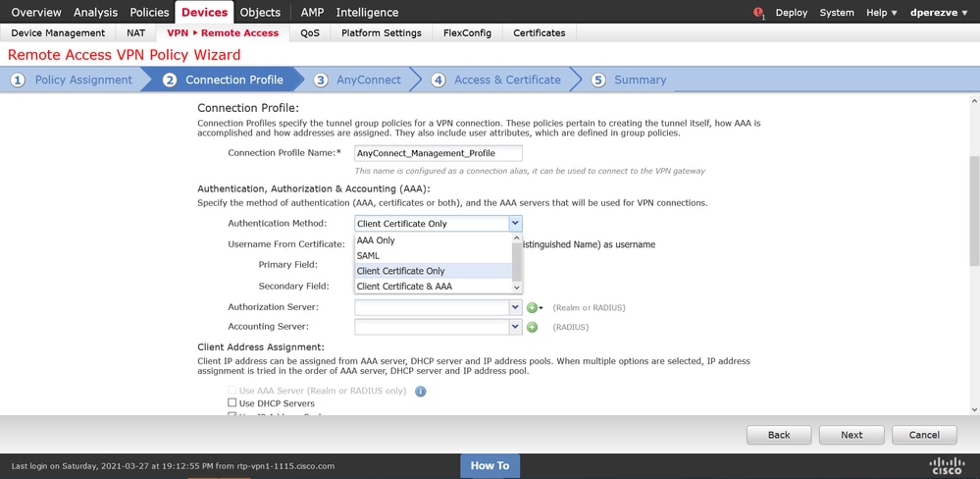Click the red deployment alert icon
Viewport: 980px width, 479px height.
click(x=758, y=12)
